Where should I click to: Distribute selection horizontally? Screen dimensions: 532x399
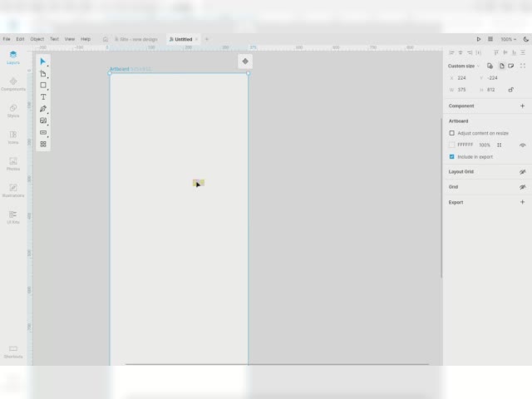coord(479,52)
